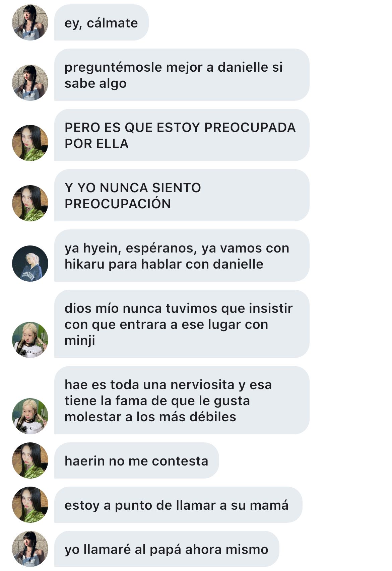Open the avatar beside "haerin no me contesta"
Viewport: 392px width, 571px height.
coord(30,460)
